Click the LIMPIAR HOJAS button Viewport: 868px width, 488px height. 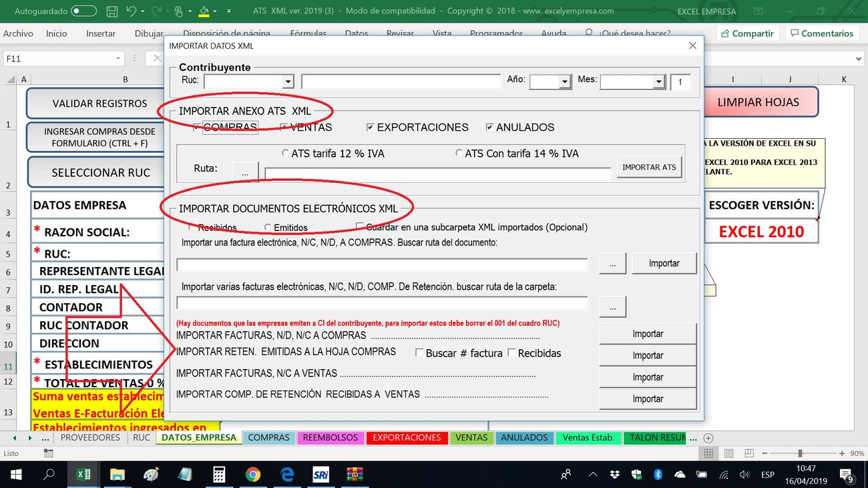758,102
